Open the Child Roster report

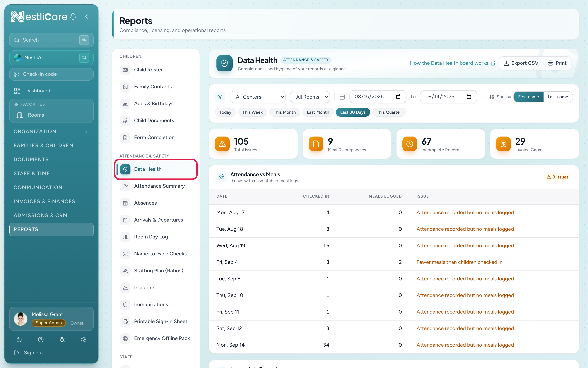[x=156, y=70]
